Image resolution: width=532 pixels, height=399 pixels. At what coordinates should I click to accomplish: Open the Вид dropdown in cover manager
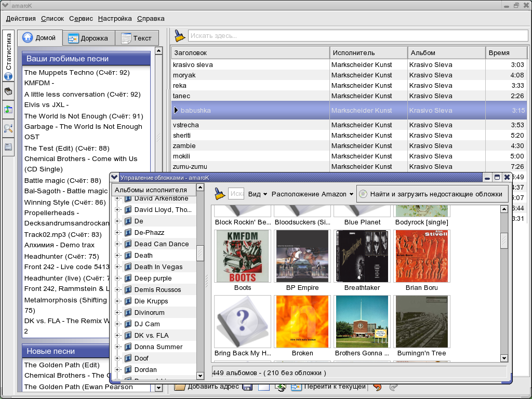tap(258, 194)
